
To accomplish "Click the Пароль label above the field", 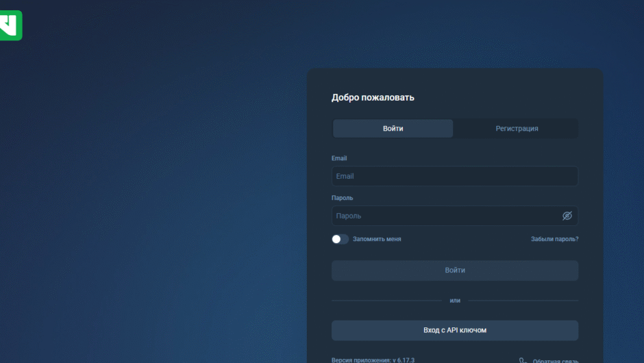I will 342,198.
